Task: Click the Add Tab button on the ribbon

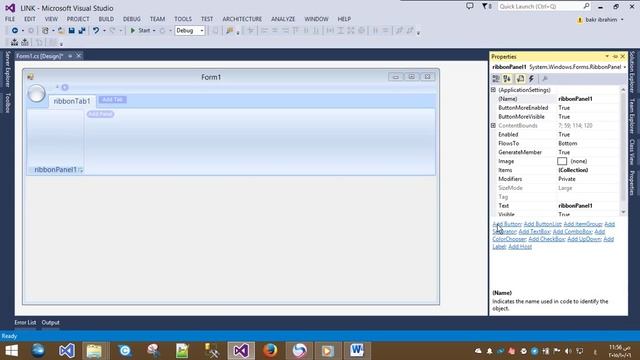Action: click(113, 100)
